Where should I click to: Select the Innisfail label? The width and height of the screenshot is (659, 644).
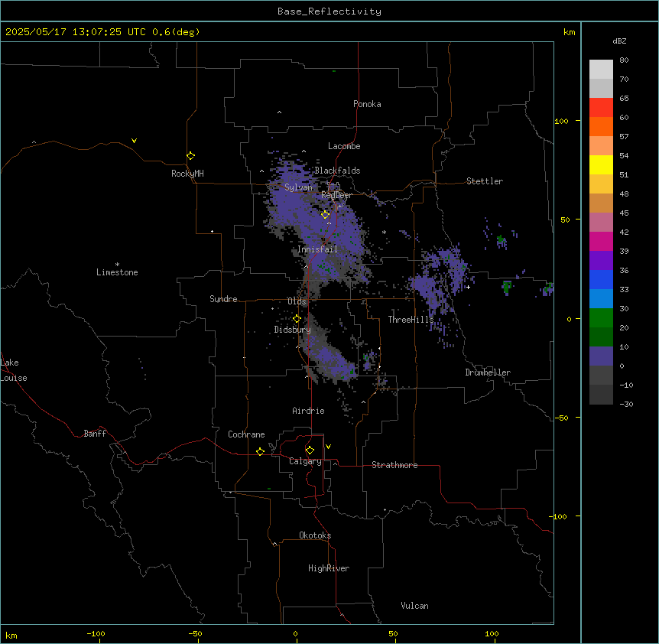click(317, 249)
